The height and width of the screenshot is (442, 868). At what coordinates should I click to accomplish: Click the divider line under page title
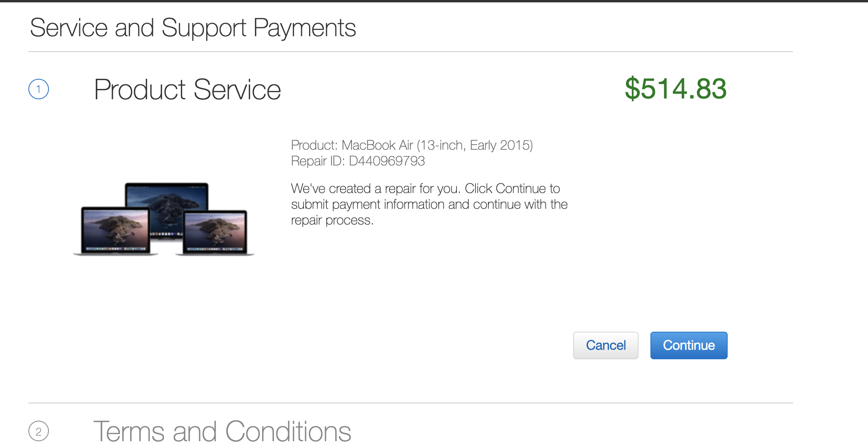coord(410,52)
